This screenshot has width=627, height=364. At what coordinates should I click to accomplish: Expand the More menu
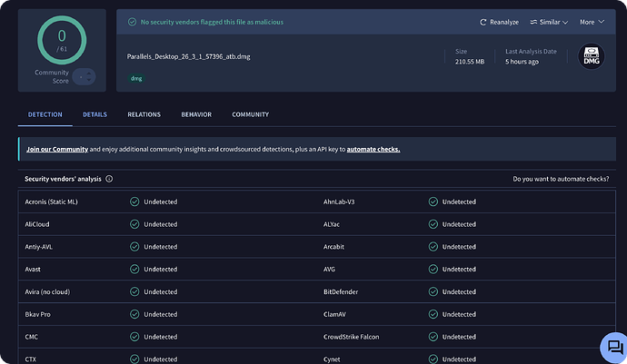592,22
